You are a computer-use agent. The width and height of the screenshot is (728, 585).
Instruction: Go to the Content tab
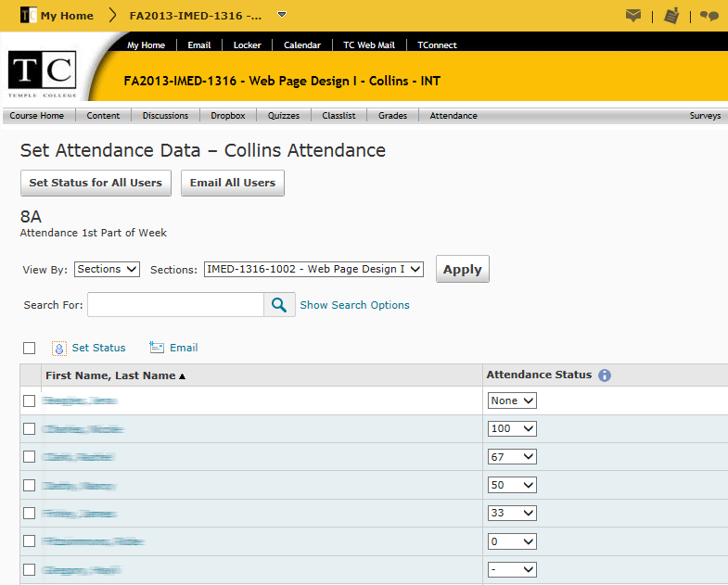(103, 116)
